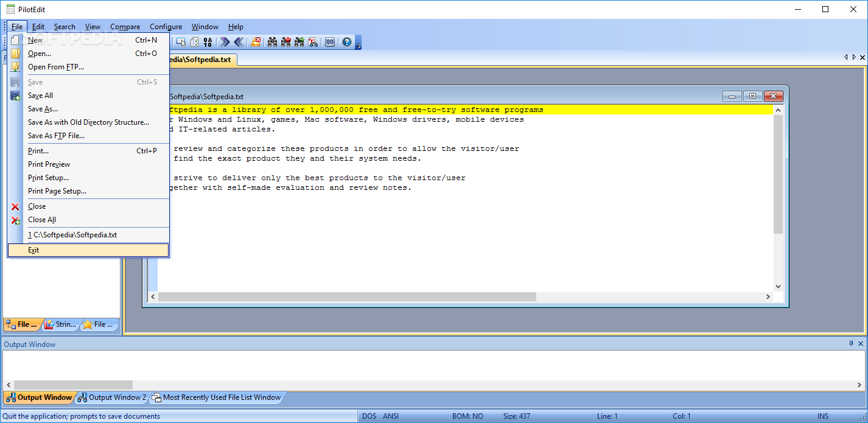Select Close with red X in menu

coord(88,206)
